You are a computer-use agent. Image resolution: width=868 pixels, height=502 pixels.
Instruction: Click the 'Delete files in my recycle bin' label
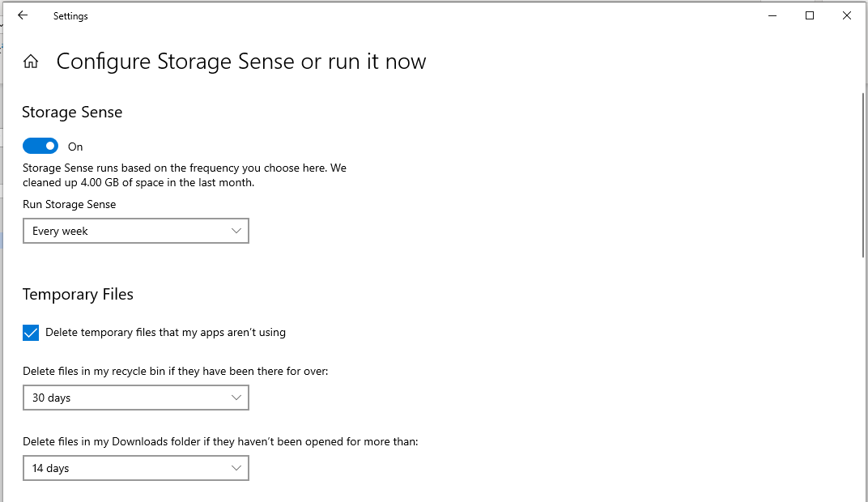click(x=176, y=371)
